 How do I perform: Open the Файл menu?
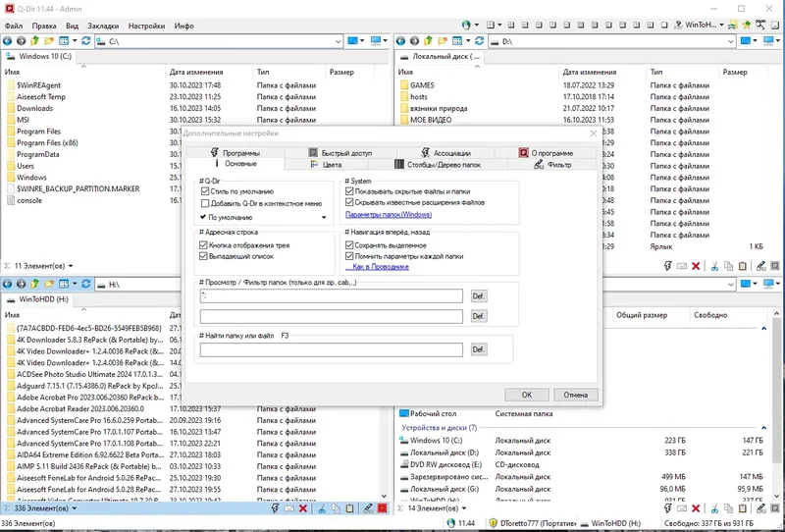click(x=14, y=26)
